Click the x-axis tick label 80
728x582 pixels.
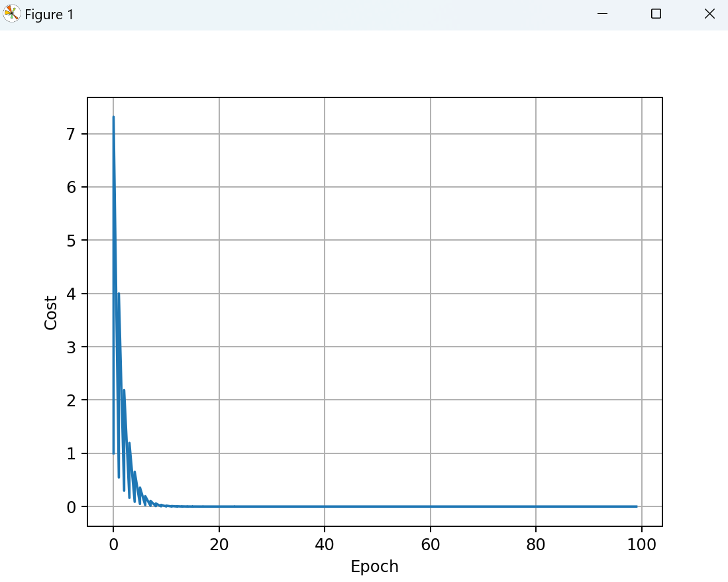click(535, 544)
